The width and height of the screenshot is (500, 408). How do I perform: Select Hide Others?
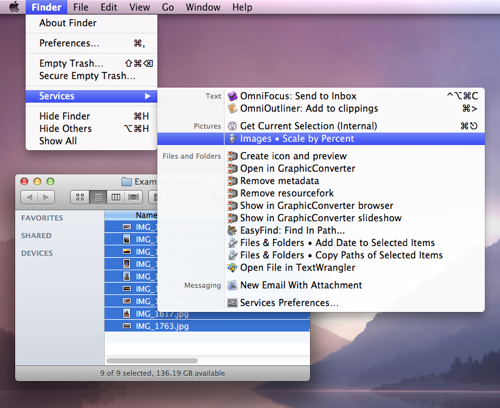[x=91, y=128]
